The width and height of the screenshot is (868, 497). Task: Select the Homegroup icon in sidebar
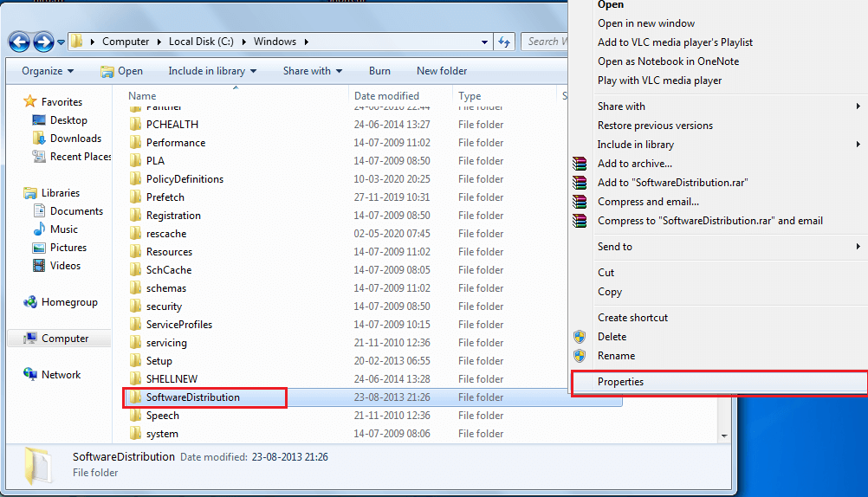(30, 302)
